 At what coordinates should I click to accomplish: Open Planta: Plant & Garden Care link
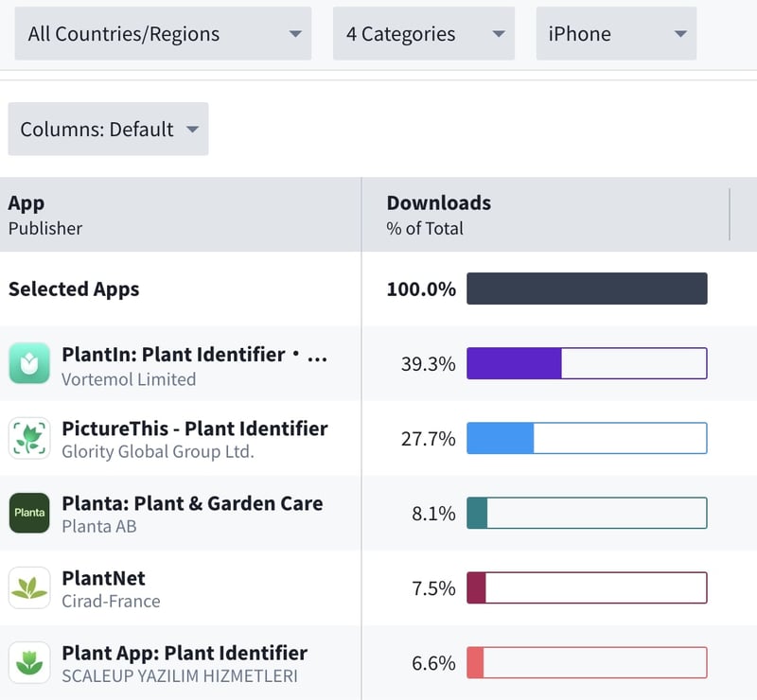point(192,503)
